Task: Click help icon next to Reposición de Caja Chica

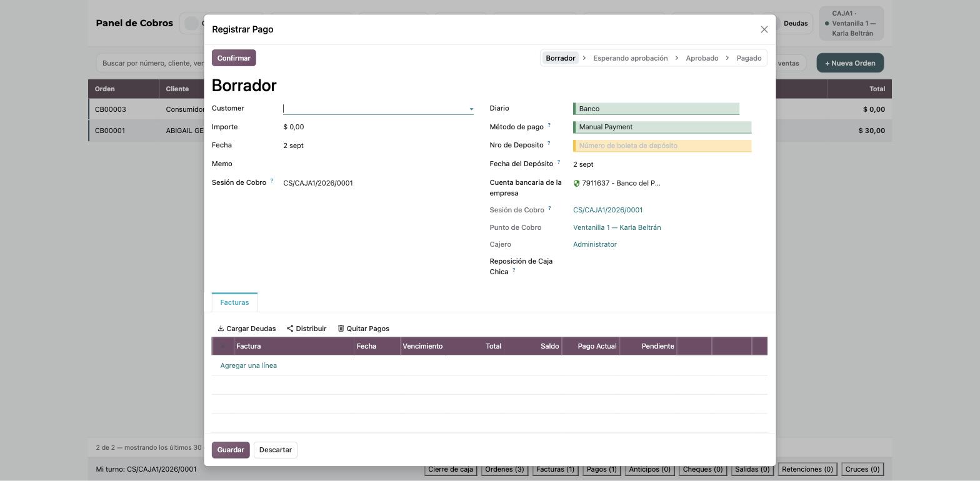Action: [x=514, y=270]
